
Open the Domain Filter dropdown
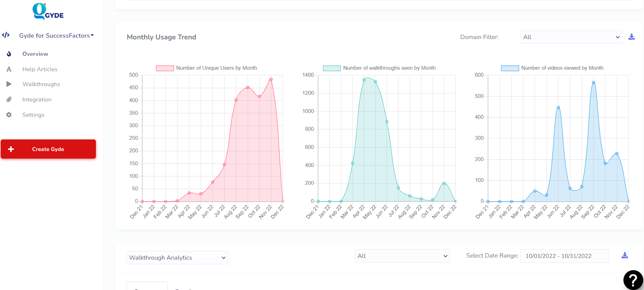(571, 37)
